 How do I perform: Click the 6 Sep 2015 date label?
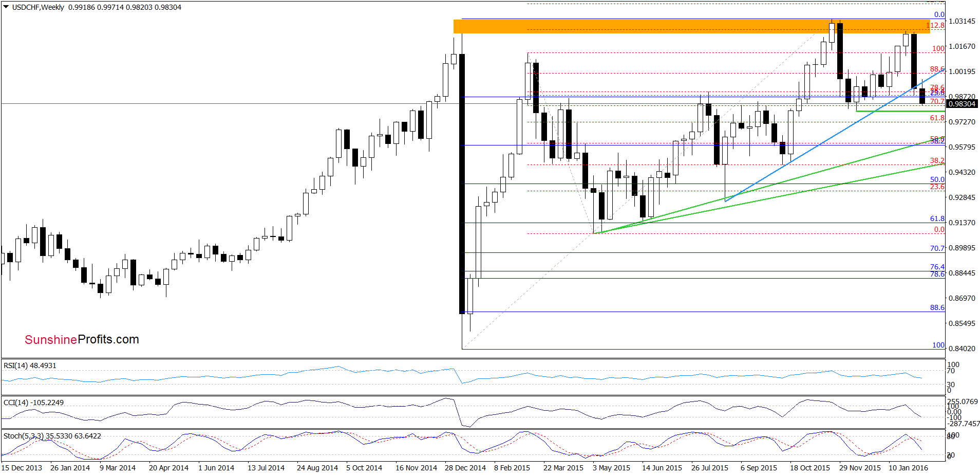[x=759, y=468]
